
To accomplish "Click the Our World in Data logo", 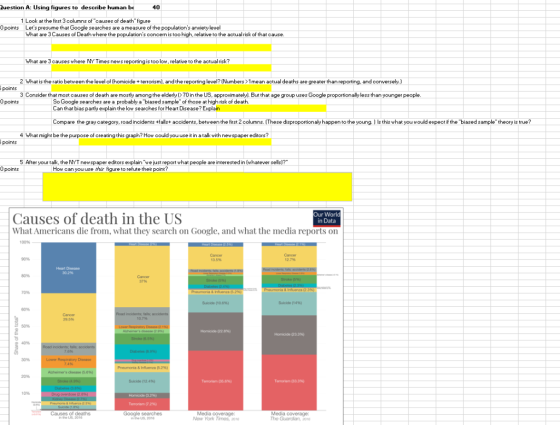I will (x=327, y=218).
